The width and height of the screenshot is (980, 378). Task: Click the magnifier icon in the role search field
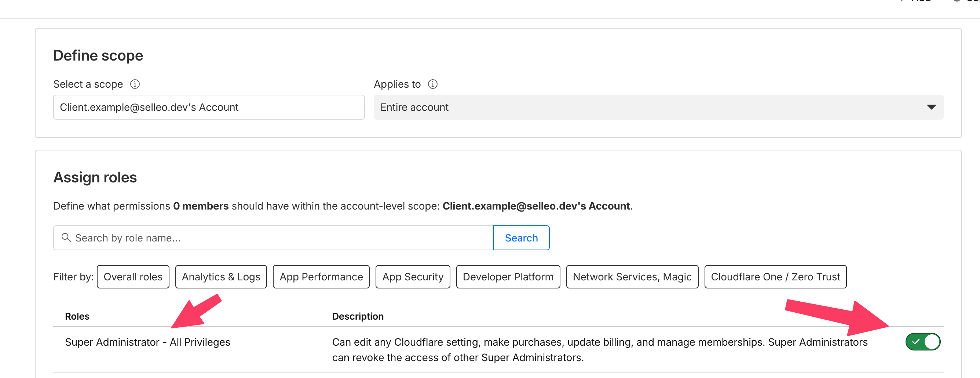[x=67, y=237]
